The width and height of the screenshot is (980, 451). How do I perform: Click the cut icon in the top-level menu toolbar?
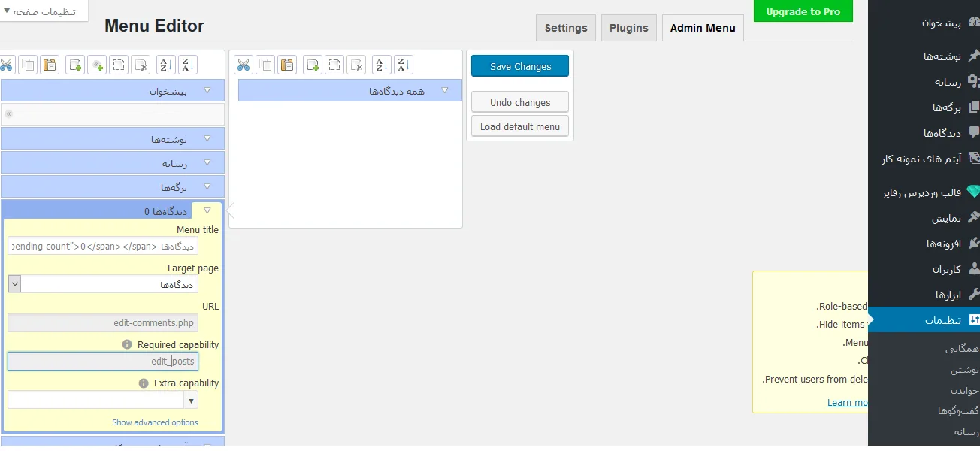6,65
